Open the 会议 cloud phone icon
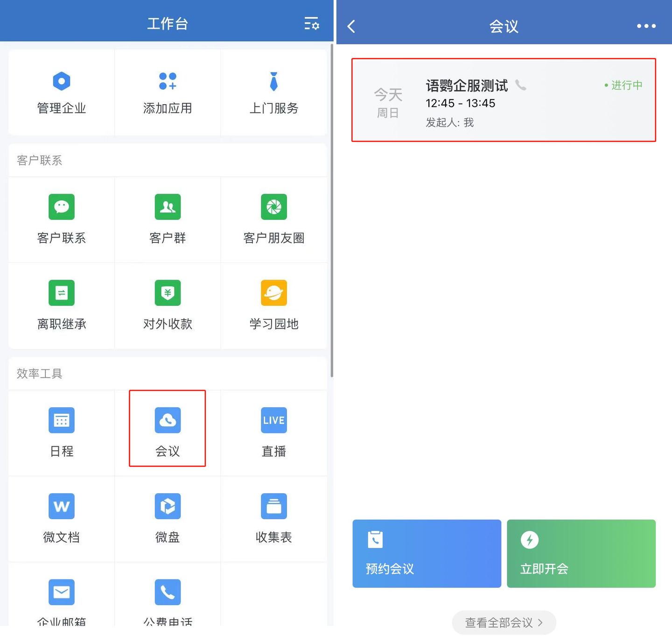This screenshot has width=672, height=636. coord(168,420)
